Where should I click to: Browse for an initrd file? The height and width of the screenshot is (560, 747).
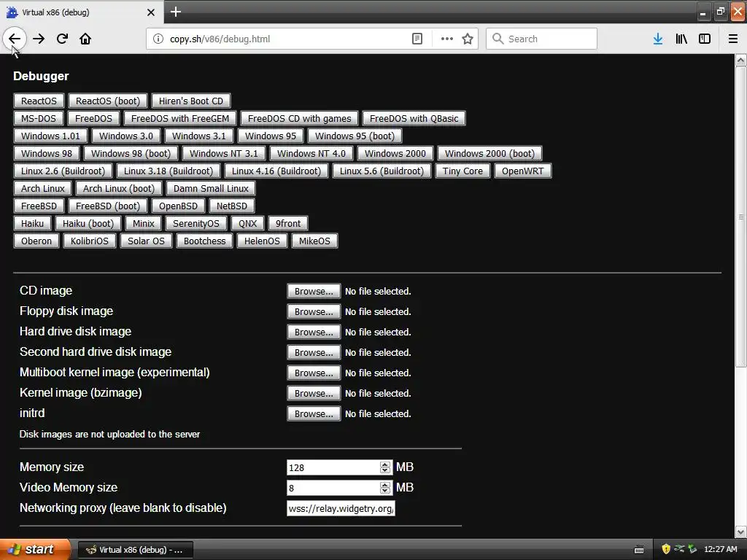pos(314,414)
